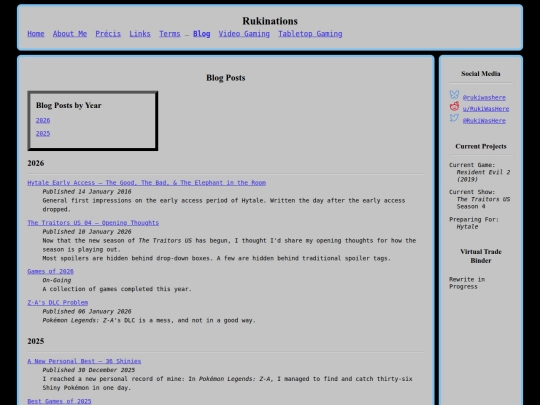Open the Précis page
Image resolution: width=540 pixels, height=405 pixels.
click(108, 34)
